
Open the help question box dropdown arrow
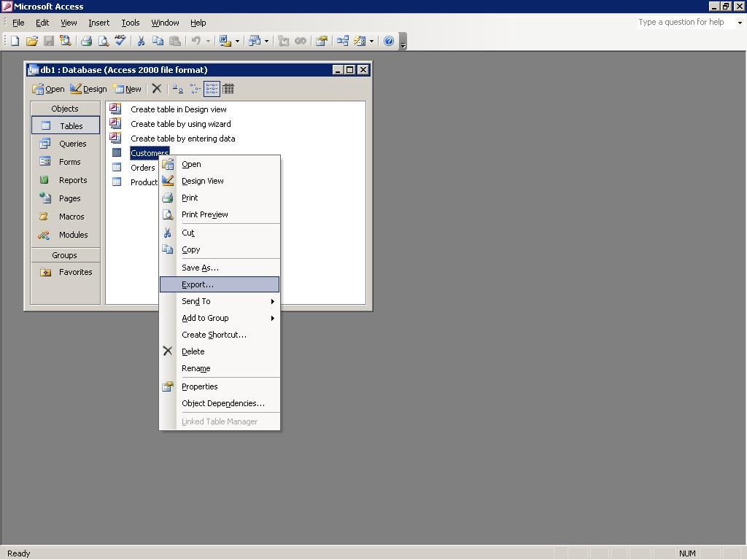point(740,23)
